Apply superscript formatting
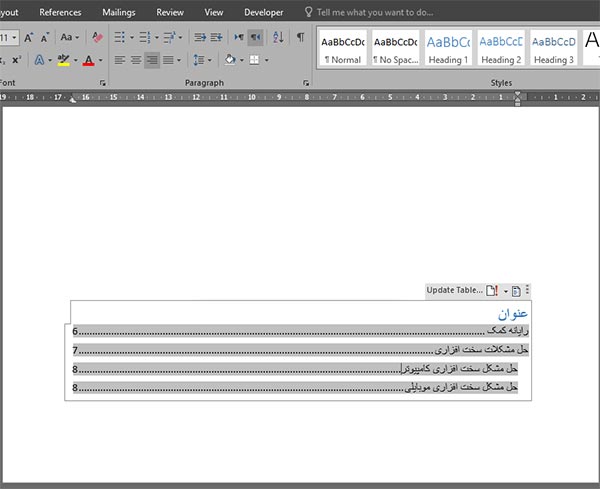This screenshot has width=600, height=489. pos(16,60)
